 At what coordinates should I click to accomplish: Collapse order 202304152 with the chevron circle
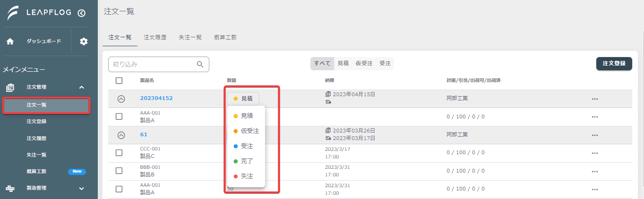pyautogui.click(x=121, y=99)
